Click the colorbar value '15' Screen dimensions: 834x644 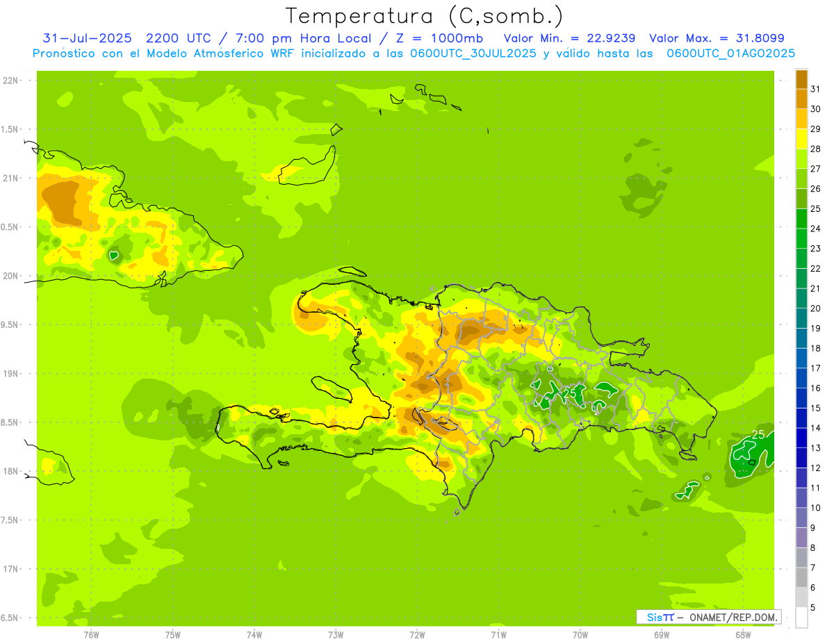pyautogui.click(x=815, y=408)
